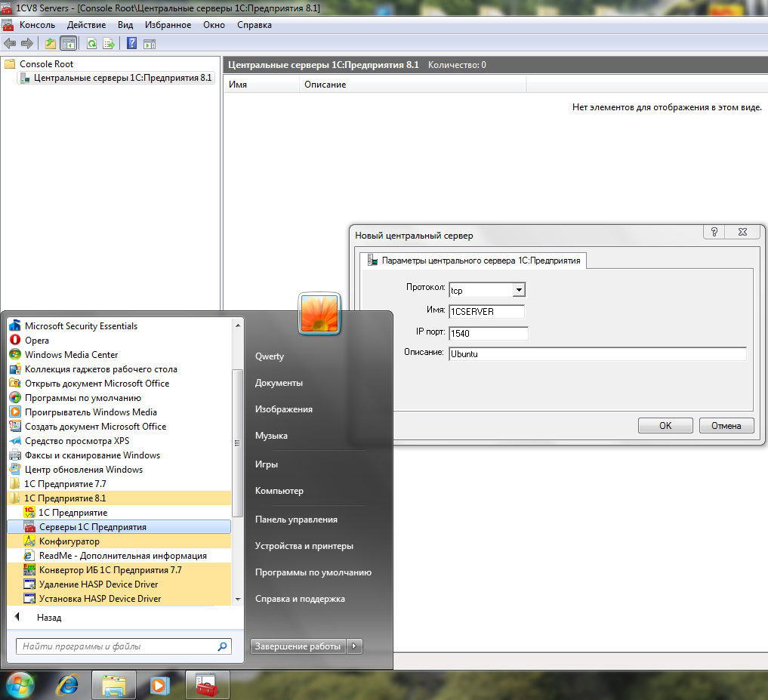Collapse the 1С Предприятие 8.1 folder

point(65,498)
